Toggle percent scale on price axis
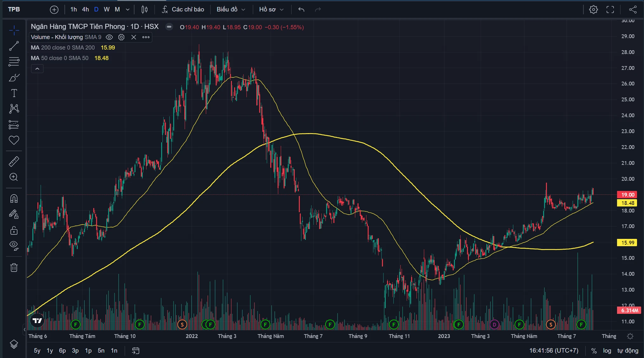Viewport: 644px width, 358px height. tap(594, 351)
